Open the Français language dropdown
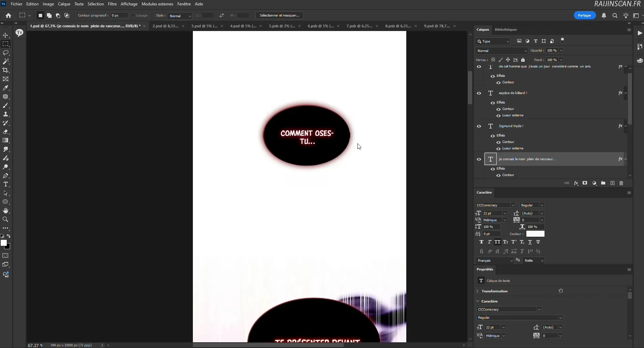This screenshot has width=644, height=348. tap(494, 260)
